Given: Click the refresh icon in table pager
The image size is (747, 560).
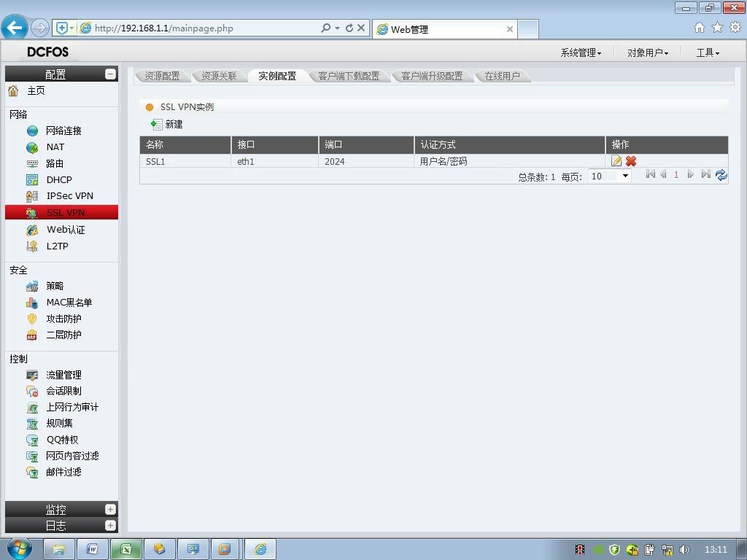Looking at the screenshot, I should pyautogui.click(x=721, y=175).
